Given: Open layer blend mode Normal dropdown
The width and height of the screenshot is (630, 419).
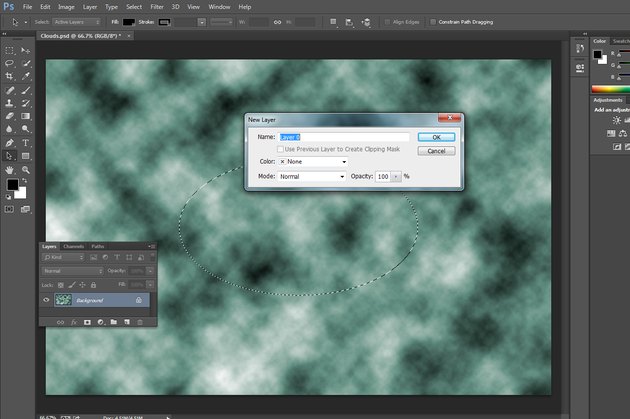Looking at the screenshot, I should [72, 271].
